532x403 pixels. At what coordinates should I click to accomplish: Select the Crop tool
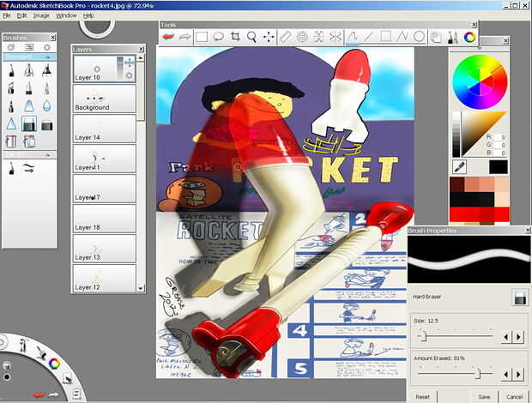[x=235, y=37]
